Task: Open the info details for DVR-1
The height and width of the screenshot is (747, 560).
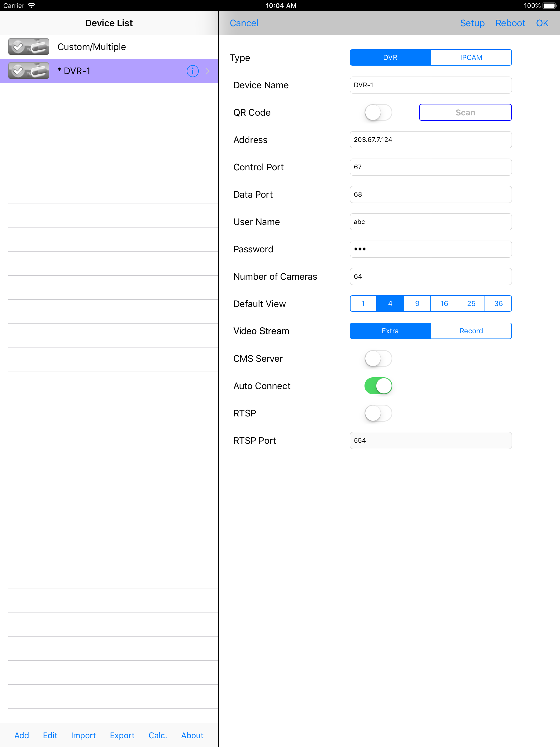Action: coord(192,71)
